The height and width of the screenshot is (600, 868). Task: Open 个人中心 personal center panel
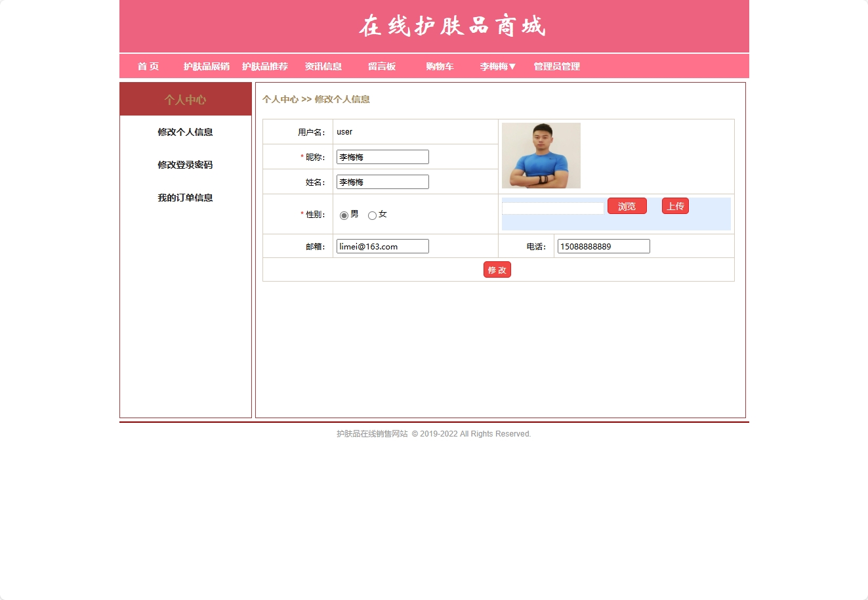[185, 99]
